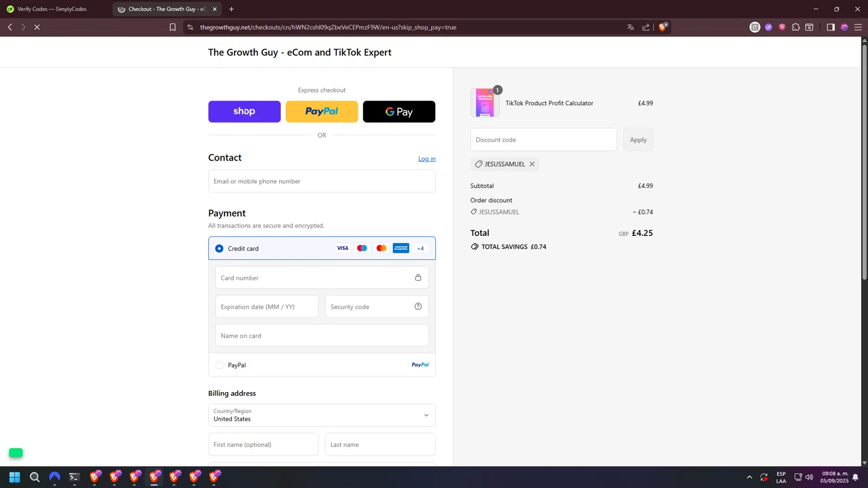Screen dimensions: 868x488
Task: Click the TikTok Product Profit Calculator thumbnail
Action: [x=485, y=103]
